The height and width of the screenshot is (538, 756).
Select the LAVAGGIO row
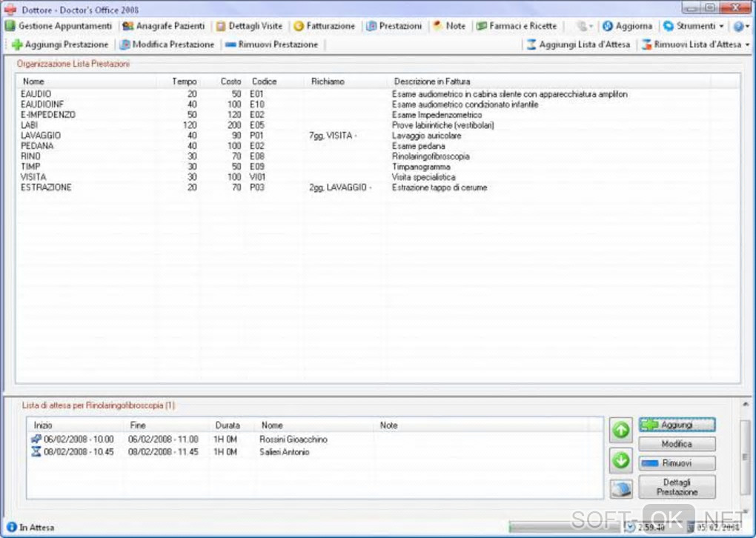378,136
